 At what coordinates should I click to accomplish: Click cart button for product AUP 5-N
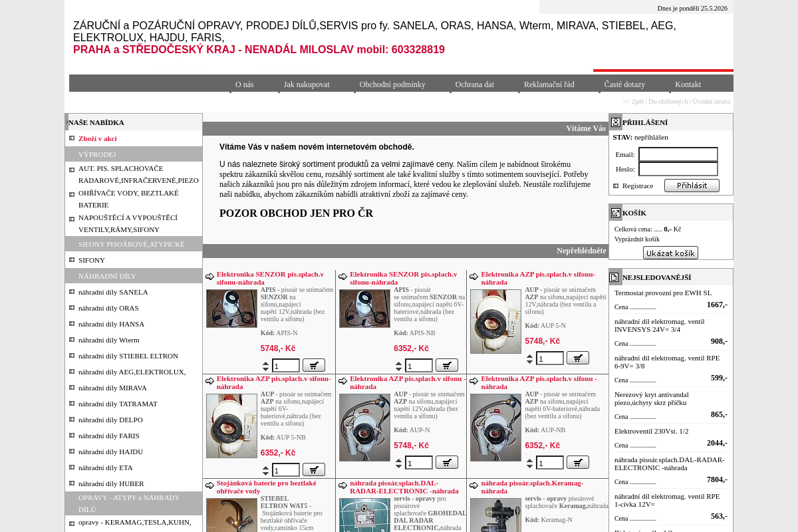tap(578, 358)
